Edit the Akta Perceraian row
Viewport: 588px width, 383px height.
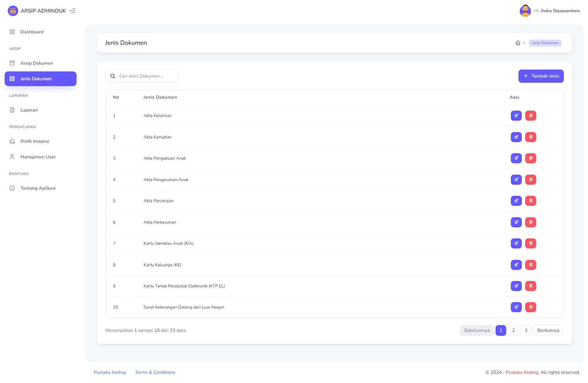[x=516, y=201]
